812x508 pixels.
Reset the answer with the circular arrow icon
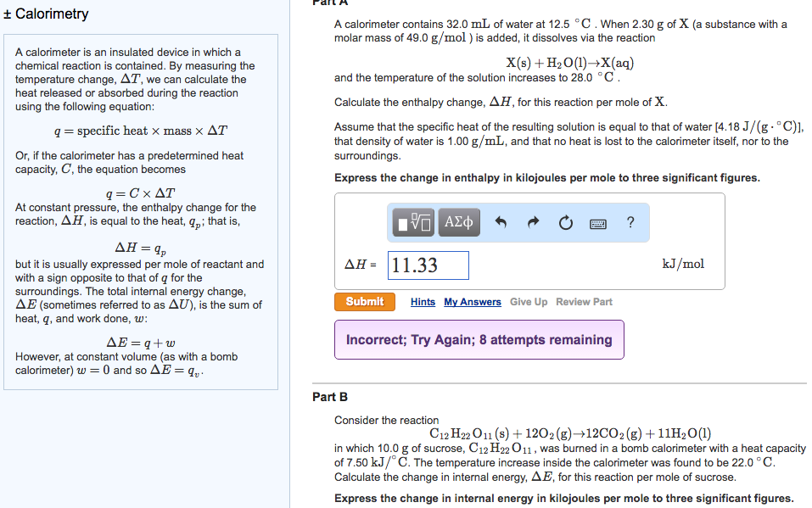tap(565, 222)
